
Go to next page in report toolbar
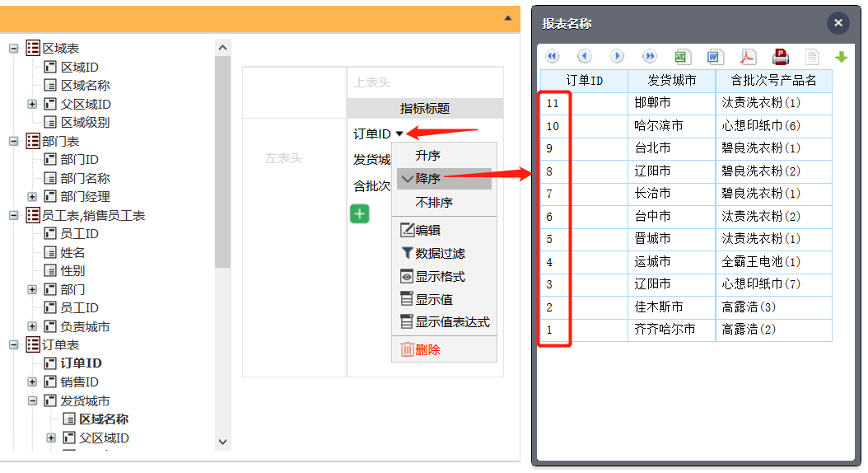pos(617,57)
